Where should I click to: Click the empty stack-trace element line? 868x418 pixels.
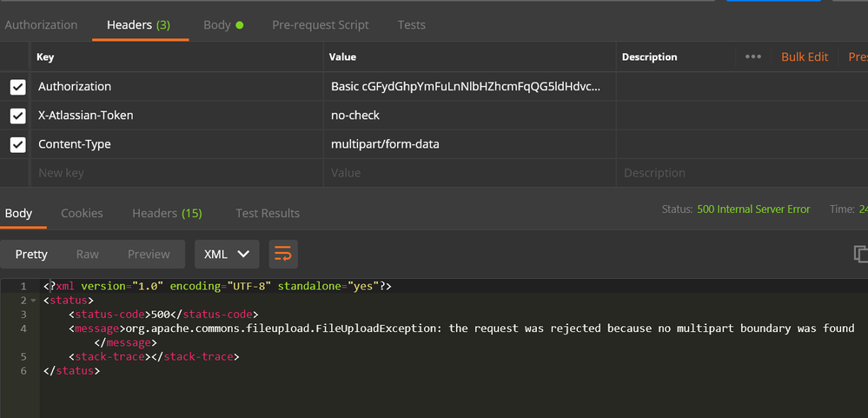154,356
